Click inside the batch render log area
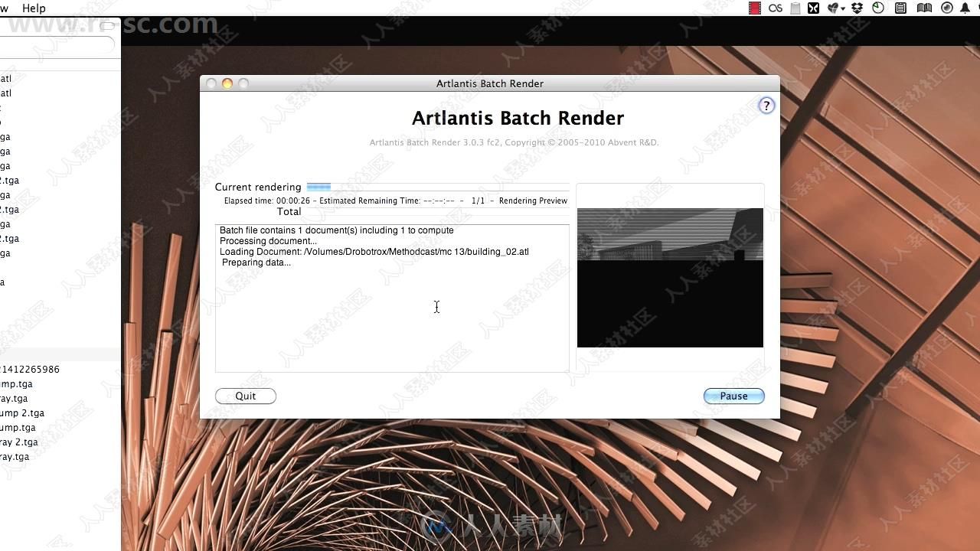Screen dimensions: 980x551 pyautogui.click(x=392, y=298)
